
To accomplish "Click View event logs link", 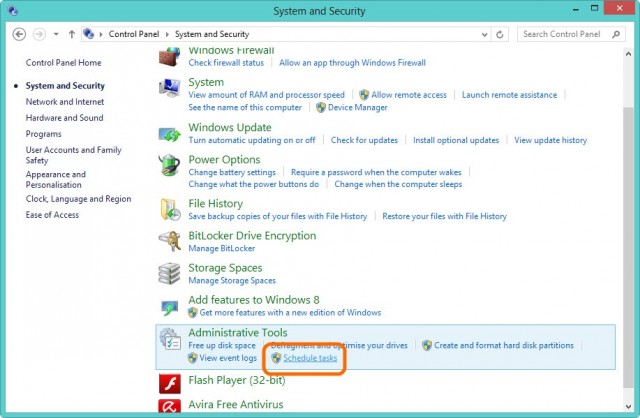I will pos(228,358).
